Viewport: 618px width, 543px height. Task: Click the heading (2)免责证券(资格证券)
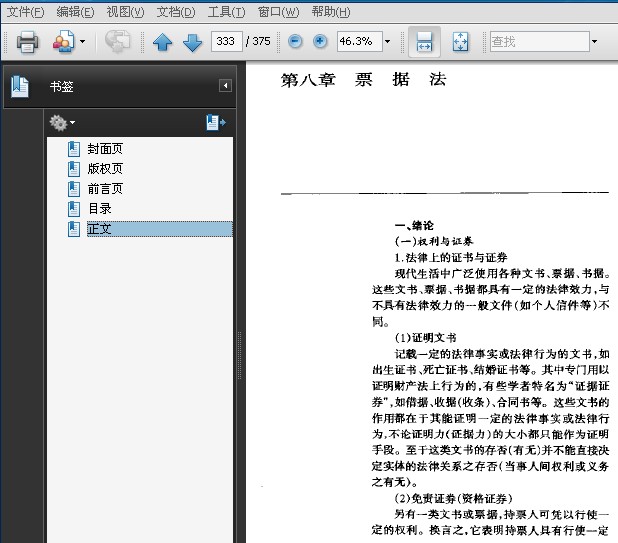point(454,499)
